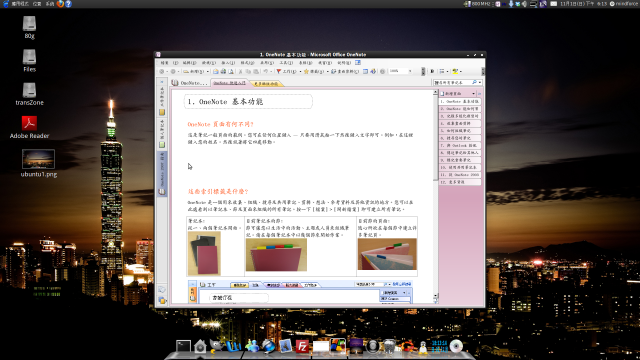The image size is (640, 360).
Task: Click the volume icon in top panel
Action: coord(524,4)
